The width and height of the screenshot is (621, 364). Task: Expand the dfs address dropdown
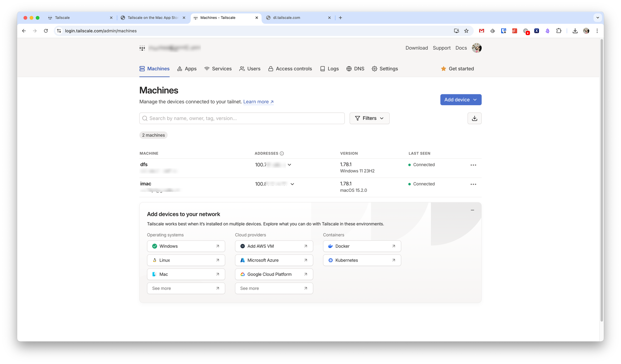coord(289,165)
